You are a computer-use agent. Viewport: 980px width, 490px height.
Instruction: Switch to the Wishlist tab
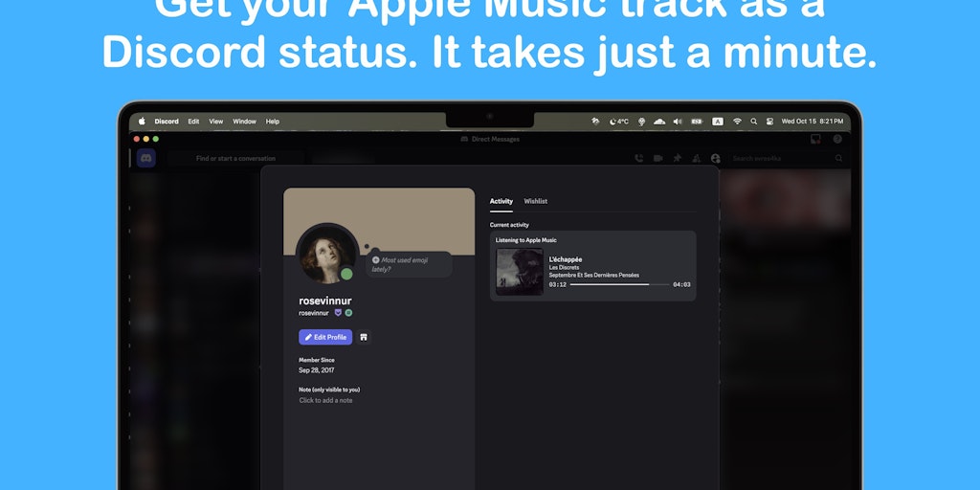click(x=536, y=201)
